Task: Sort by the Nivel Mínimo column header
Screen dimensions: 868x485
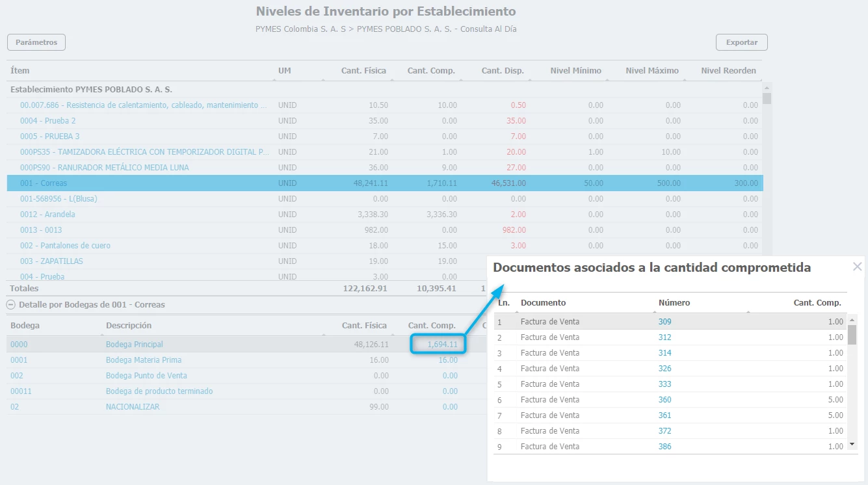Action: (x=575, y=70)
